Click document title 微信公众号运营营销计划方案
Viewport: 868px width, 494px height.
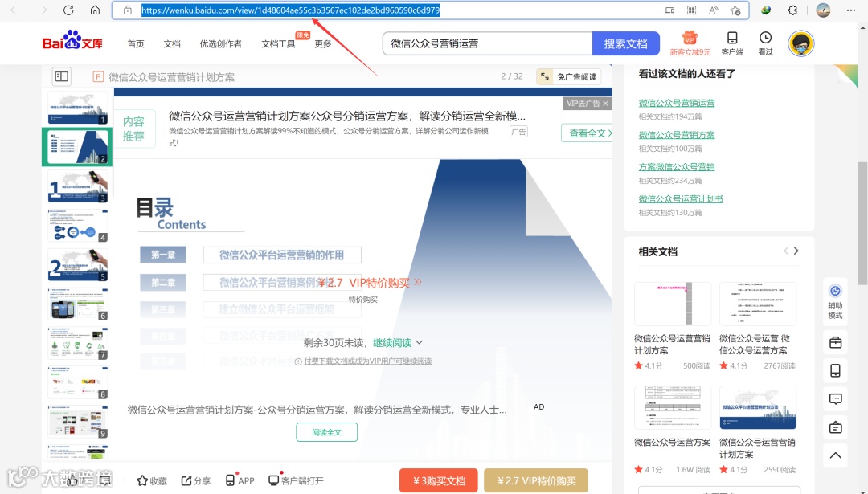point(172,77)
